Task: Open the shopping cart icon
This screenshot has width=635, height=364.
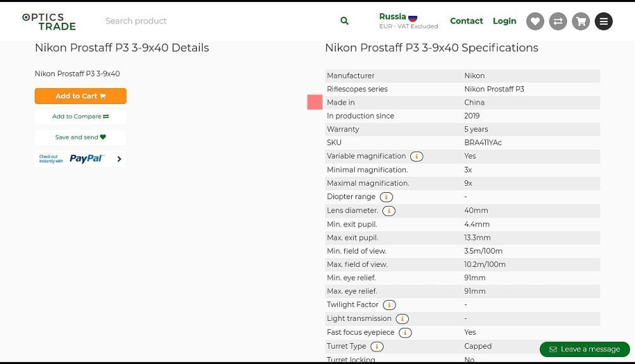Action: (581, 21)
